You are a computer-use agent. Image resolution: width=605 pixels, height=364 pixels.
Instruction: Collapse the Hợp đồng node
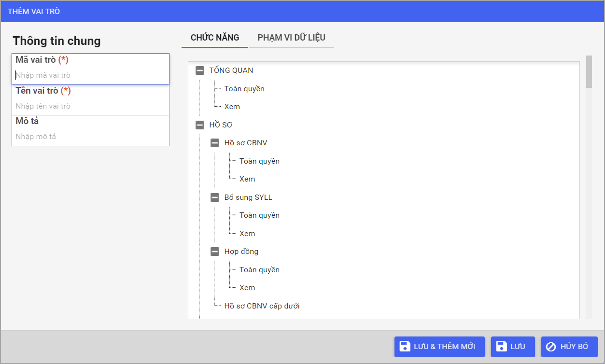pyautogui.click(x=215, y=252)
